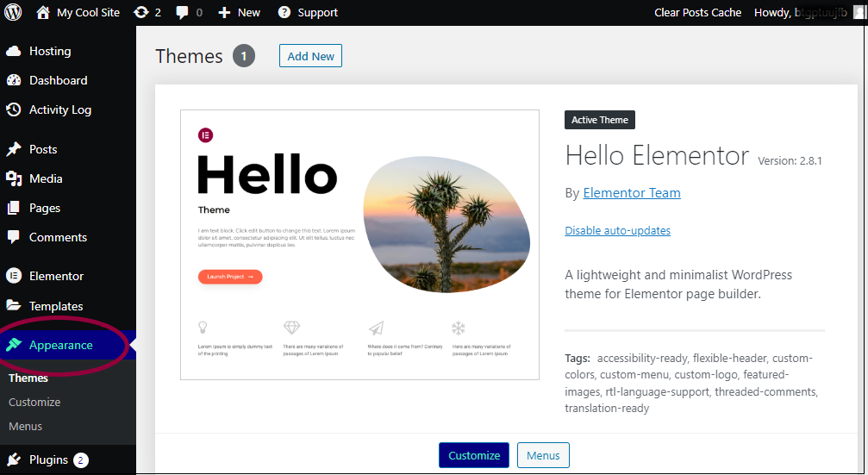Open the My Cool Site menu
Screen dimensions: 868x475
[78, 12]
